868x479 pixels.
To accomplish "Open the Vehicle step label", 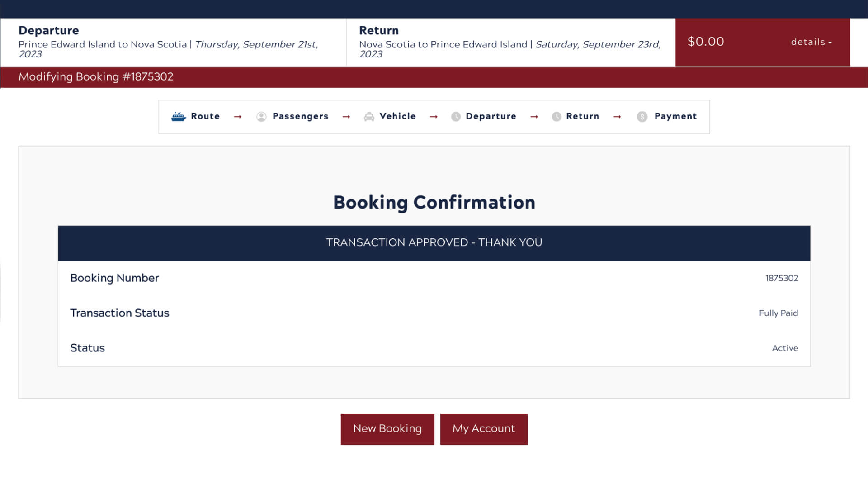I will click(x=398, y=116).
